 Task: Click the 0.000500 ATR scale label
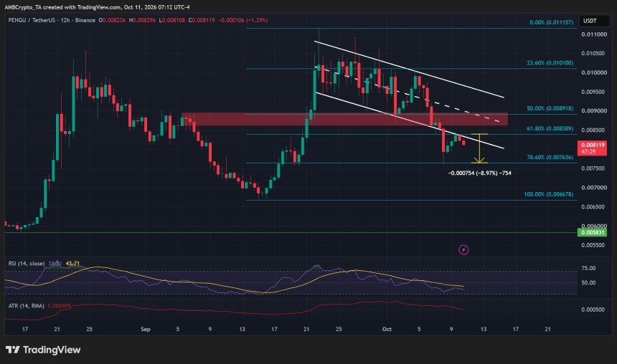pos(593,310)
